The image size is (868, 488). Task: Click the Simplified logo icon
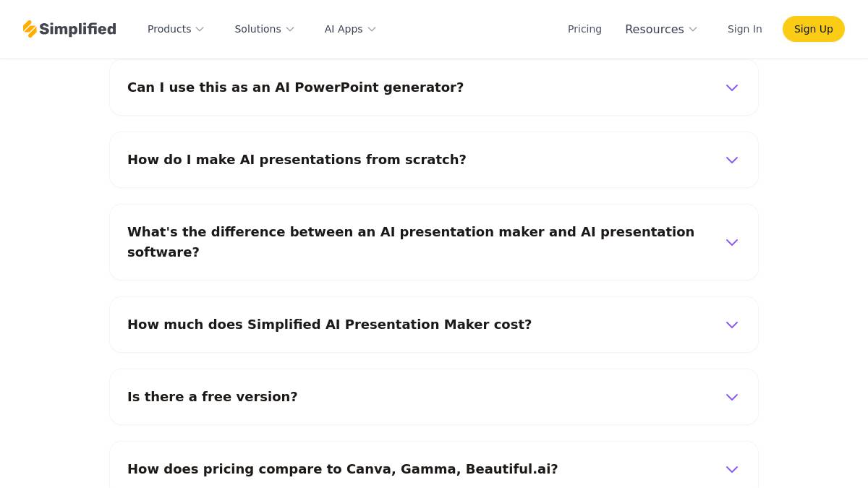click(x=30, y=29)
